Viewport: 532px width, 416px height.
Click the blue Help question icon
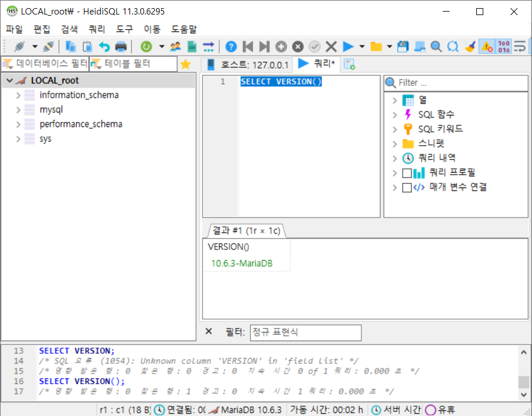[x=231, y=46]
